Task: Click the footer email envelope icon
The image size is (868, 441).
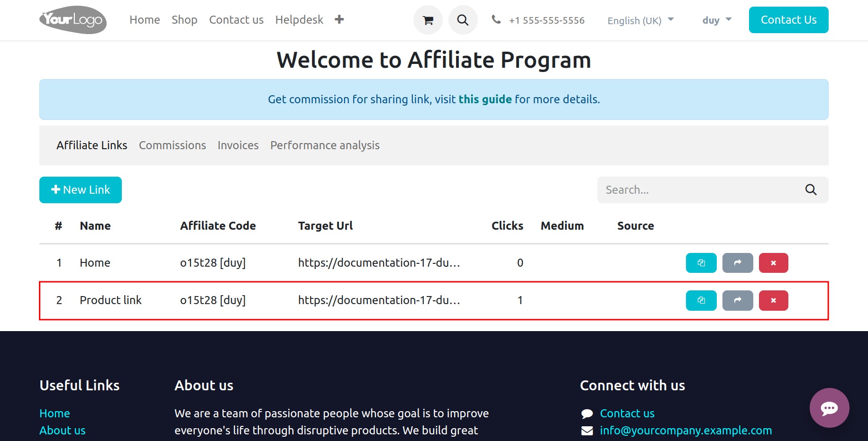Action: pyautogui.click(x=587, y=431)
